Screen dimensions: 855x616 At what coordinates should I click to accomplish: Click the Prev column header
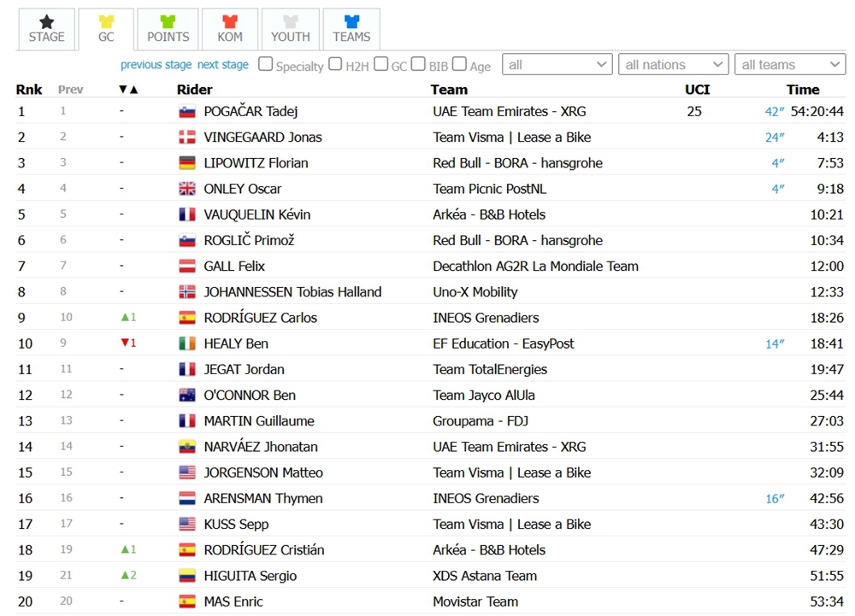(x=71, y=90)
